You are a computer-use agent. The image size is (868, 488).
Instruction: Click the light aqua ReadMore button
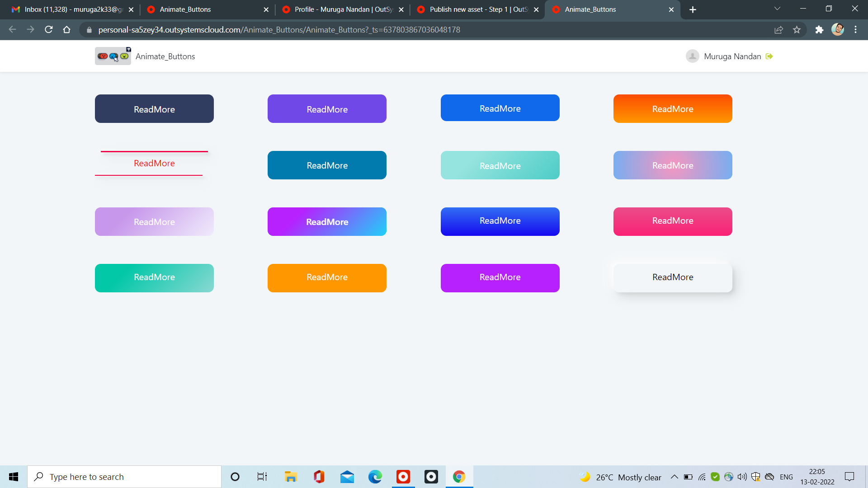[x=500, y=165]
